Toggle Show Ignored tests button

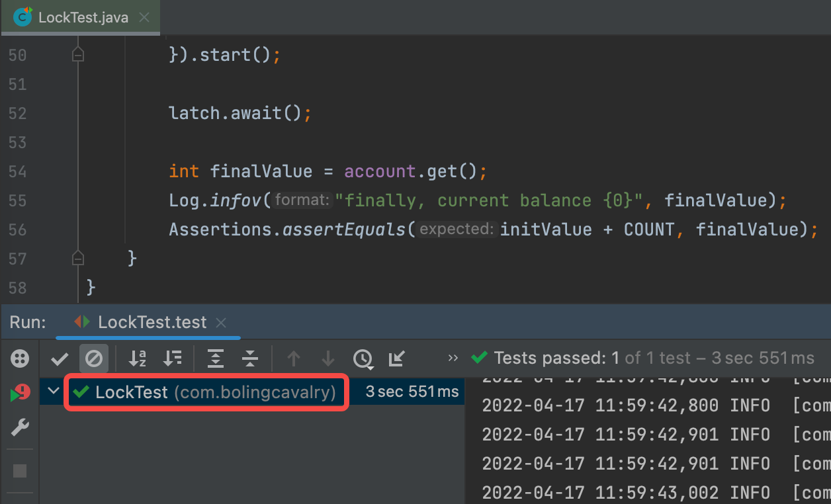(94, 358)
